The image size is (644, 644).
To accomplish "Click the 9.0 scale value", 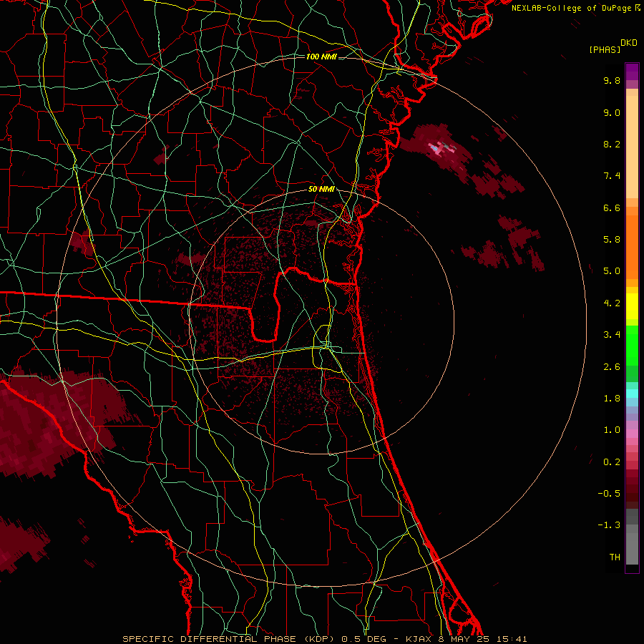I will click(612, 112).
